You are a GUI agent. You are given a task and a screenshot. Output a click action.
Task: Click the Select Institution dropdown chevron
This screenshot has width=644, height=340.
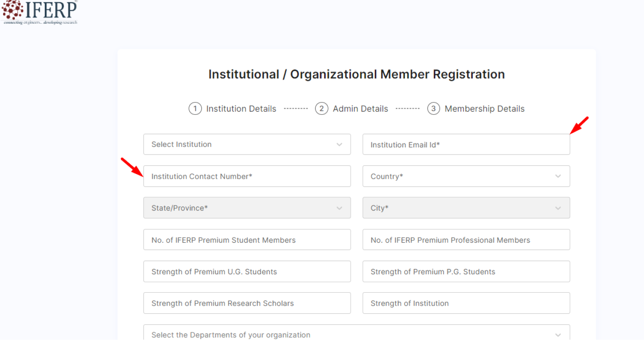click(339, 144)
